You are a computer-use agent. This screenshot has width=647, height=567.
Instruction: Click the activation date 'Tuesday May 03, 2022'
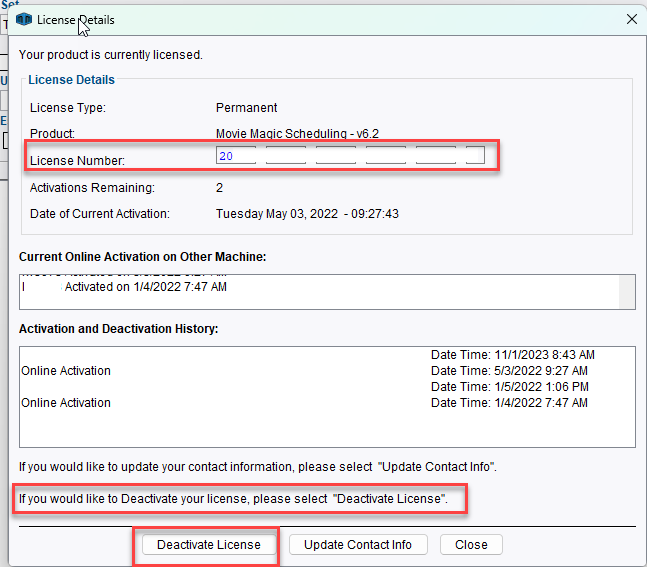click(277, 214)
